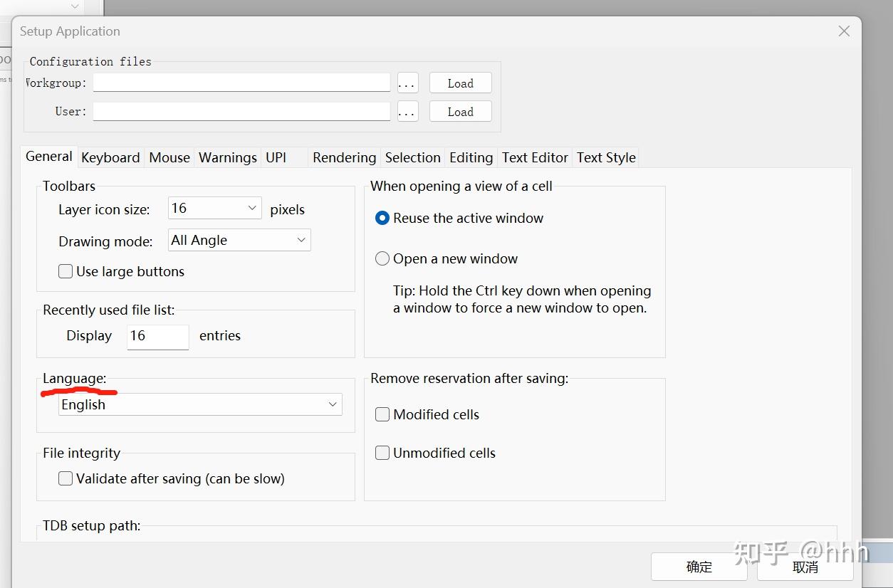The width and height of the screenshot is (893, 588).
Task: Select the Warnings tab
Action: click(227, 157)
